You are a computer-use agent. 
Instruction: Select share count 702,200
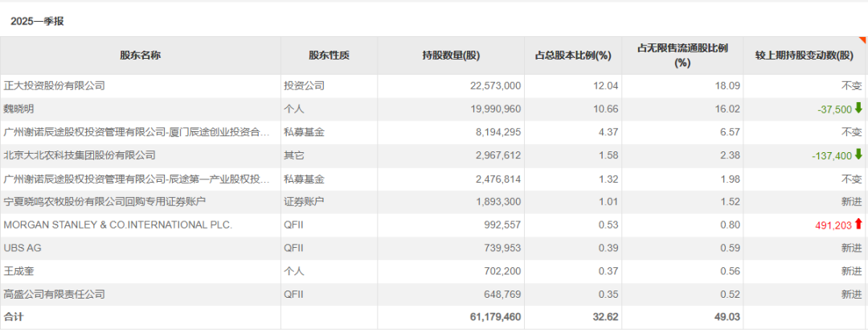502,271
